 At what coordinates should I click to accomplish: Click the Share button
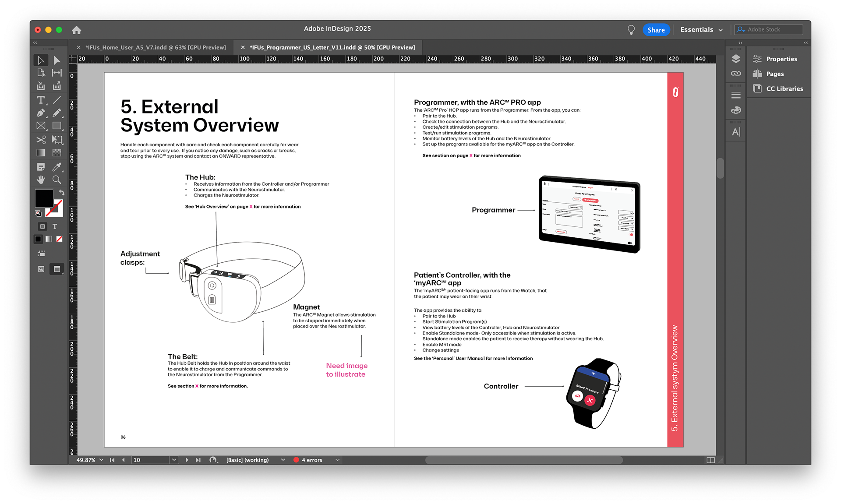coord(656,30)
